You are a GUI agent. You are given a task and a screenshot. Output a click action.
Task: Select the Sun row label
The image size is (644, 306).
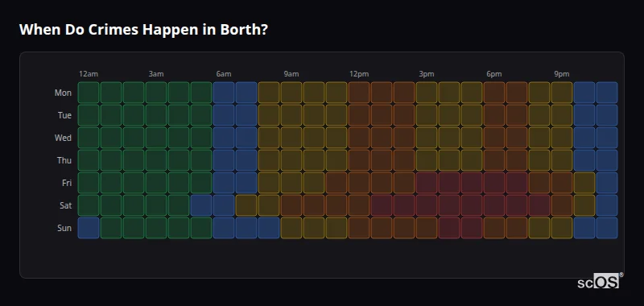point(64,228)
